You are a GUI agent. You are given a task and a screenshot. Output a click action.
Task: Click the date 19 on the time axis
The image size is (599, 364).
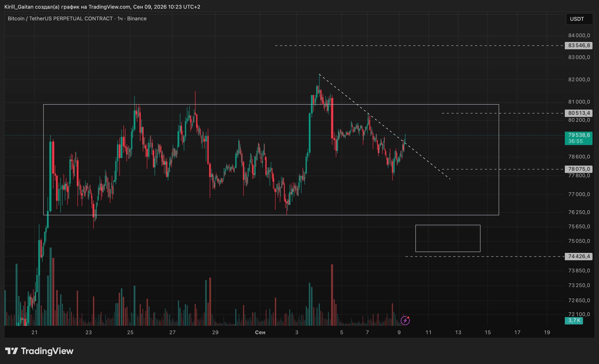point(547,332)
